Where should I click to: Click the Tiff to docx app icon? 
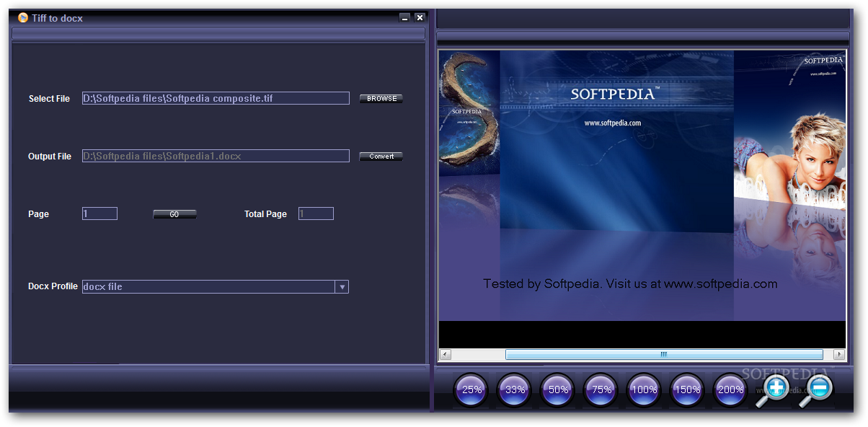click(x=23, y=17)
